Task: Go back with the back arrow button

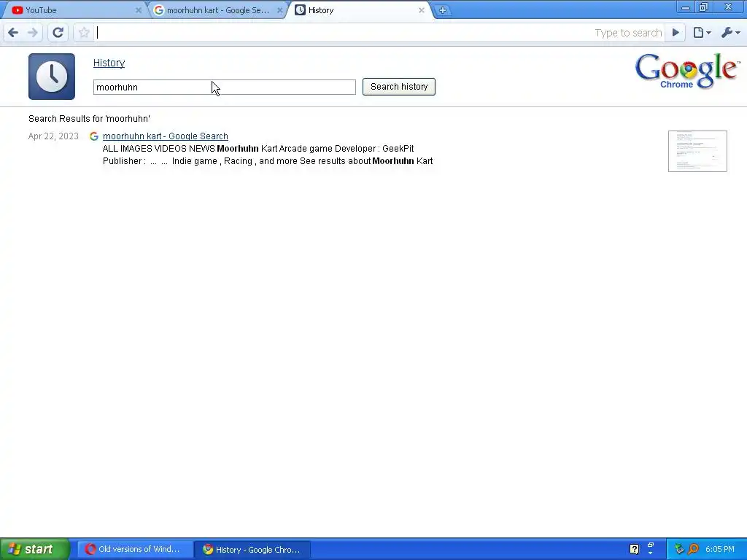Action: click(x=13, y=33)
